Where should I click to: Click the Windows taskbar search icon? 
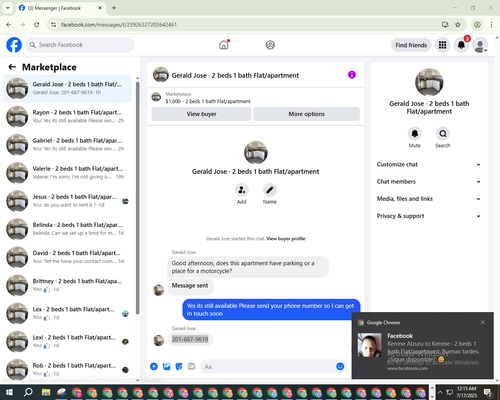[x=28, y=392]
